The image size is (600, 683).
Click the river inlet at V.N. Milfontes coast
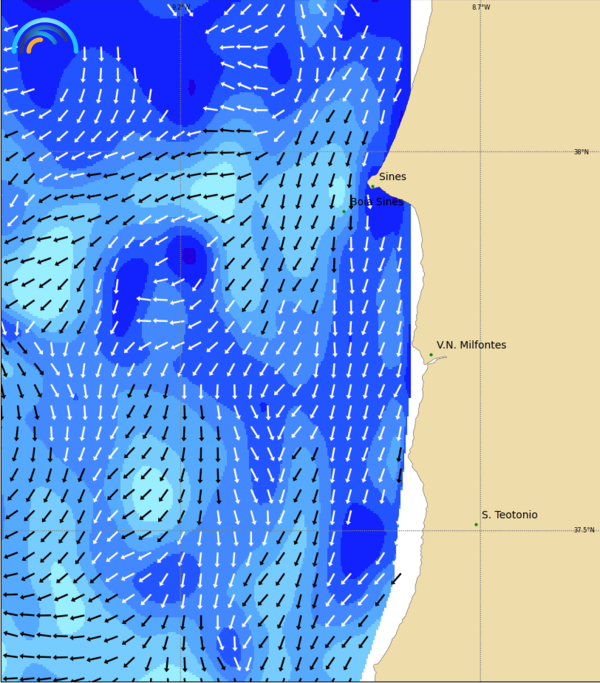[435, 361]
